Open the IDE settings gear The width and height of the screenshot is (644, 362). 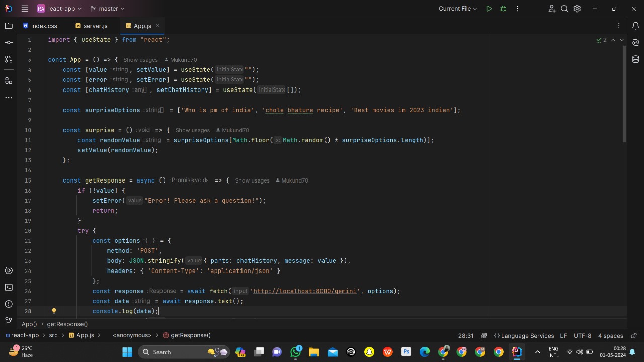(x=577, y=9)
